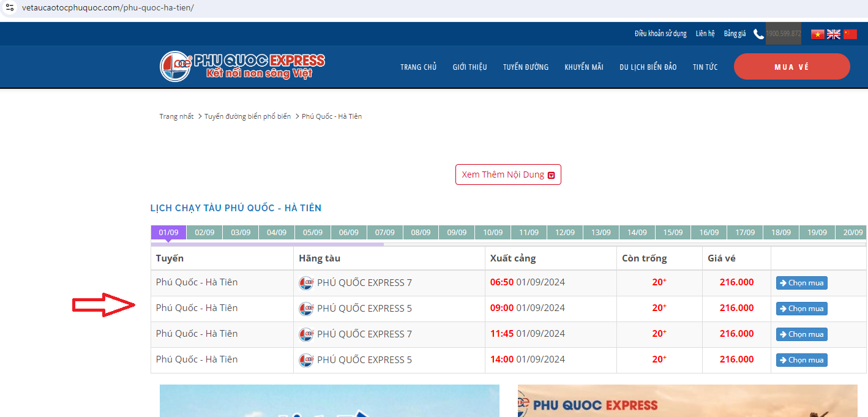
Task: Select the 16/09 date tab
Action: tap(709, 233)
